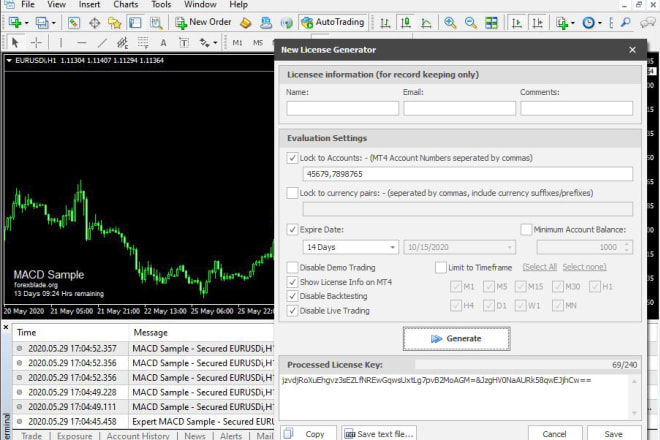Click New Order toolbar button
The height and width of the screenshot is (440, 660).
(203, 22)
